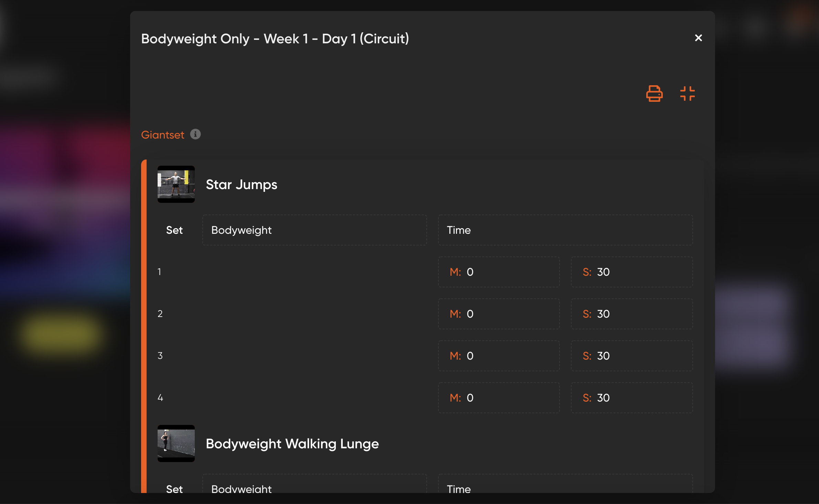Click the print workout icon

pyautogui.click(x=654, y=94)
